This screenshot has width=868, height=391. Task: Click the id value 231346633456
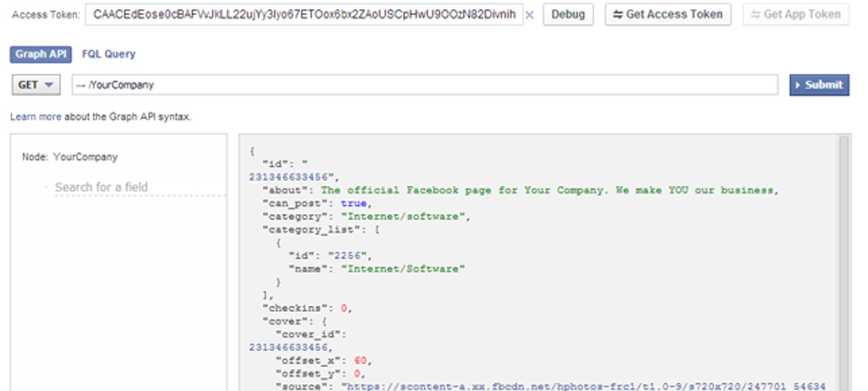click(288, 177)
